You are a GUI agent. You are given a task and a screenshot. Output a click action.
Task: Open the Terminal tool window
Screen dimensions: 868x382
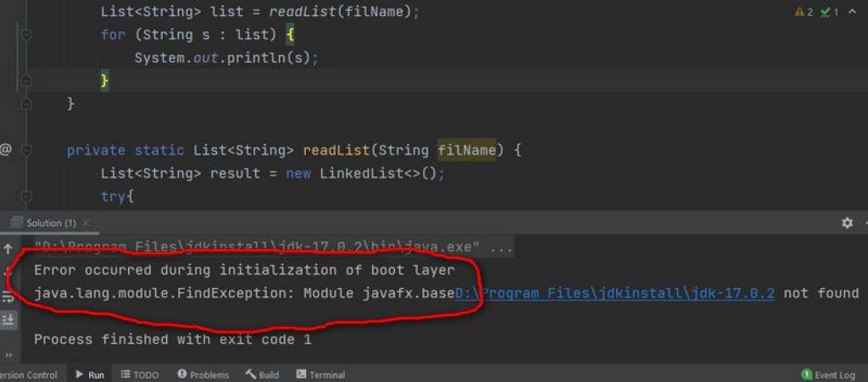click(320, 374)
